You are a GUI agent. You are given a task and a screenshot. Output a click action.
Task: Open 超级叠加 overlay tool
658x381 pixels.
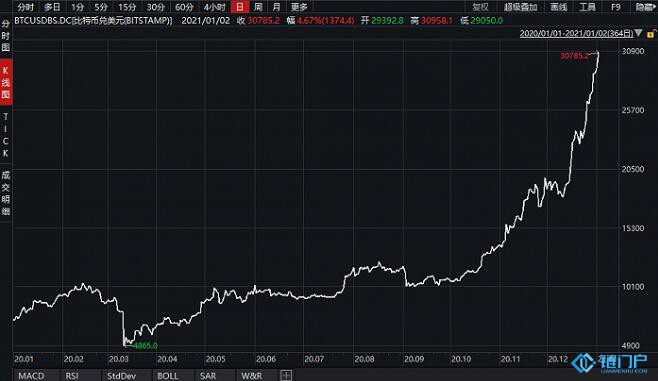point(521,7)
